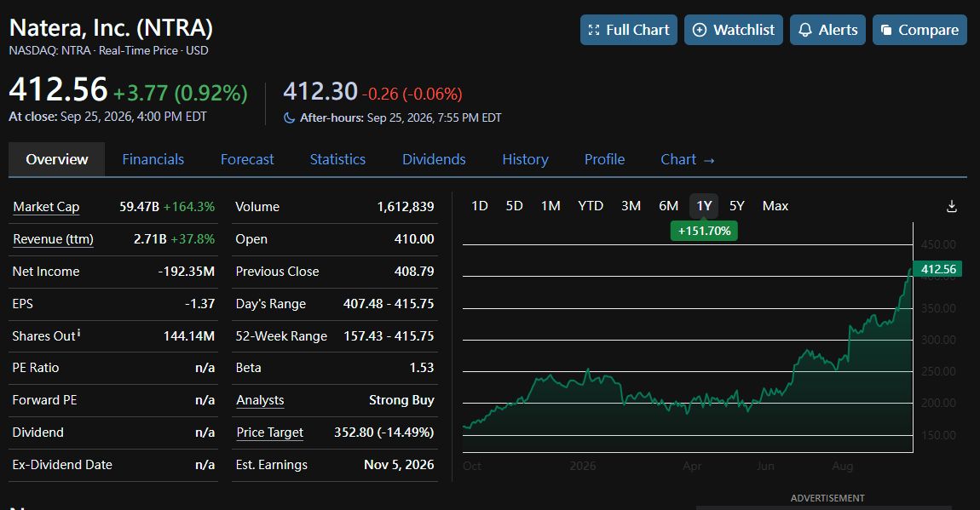Download chart data via the download icon
This screenshot has height=510, width=980.
(951, 206)
